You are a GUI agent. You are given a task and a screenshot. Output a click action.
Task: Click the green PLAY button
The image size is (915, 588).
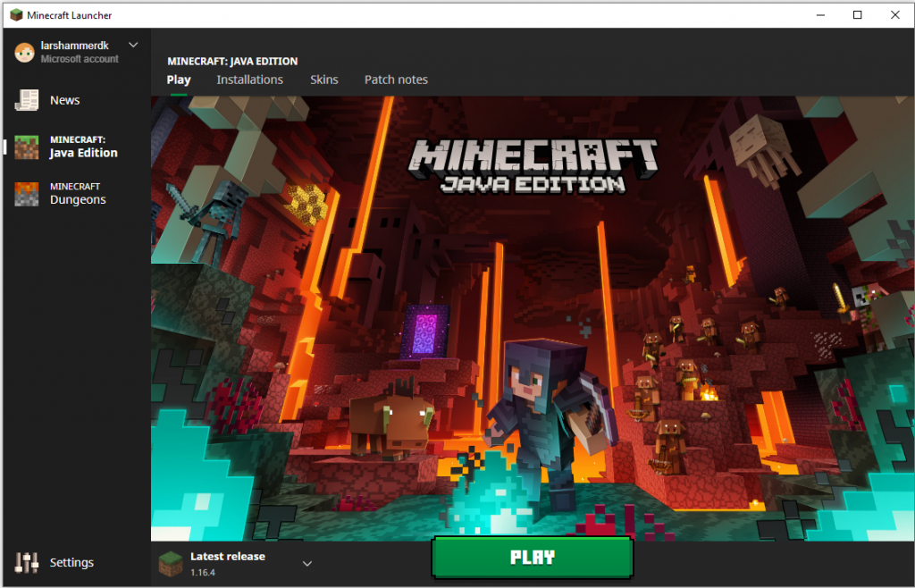(x=533, y=557)
